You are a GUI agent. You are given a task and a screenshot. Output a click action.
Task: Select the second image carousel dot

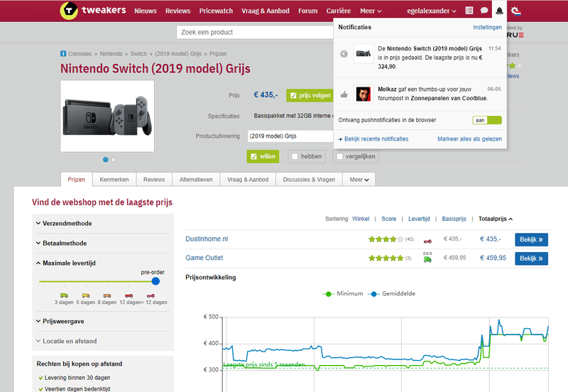[x=114, y=159]
